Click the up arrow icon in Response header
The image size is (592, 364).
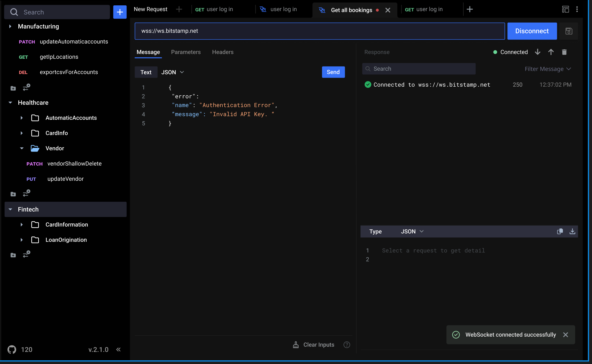pos(551,52)
